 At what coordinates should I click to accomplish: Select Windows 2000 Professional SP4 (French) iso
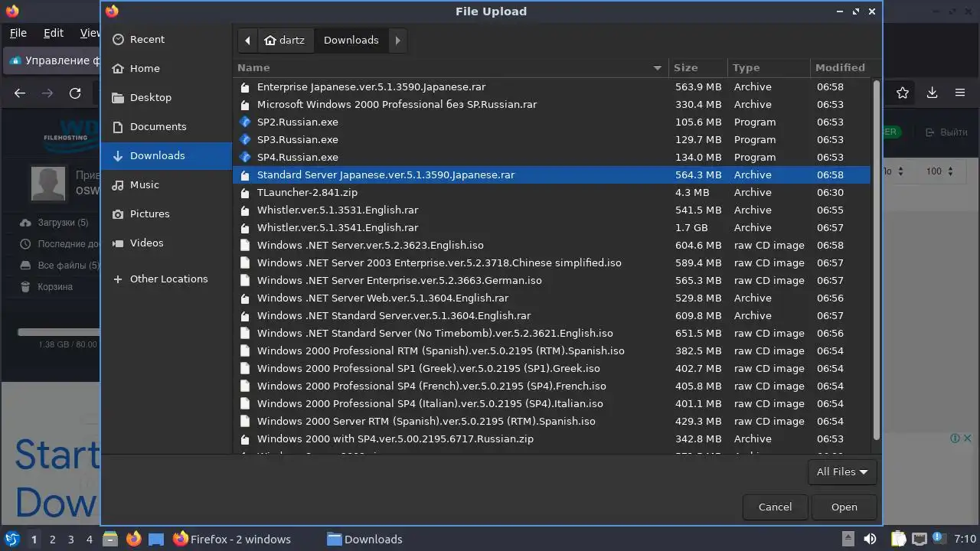(x=551, y=386)
